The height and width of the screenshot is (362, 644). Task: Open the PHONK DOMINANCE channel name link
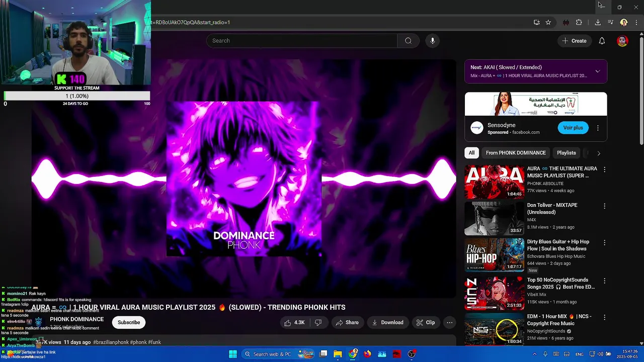(x=76, y=319)
